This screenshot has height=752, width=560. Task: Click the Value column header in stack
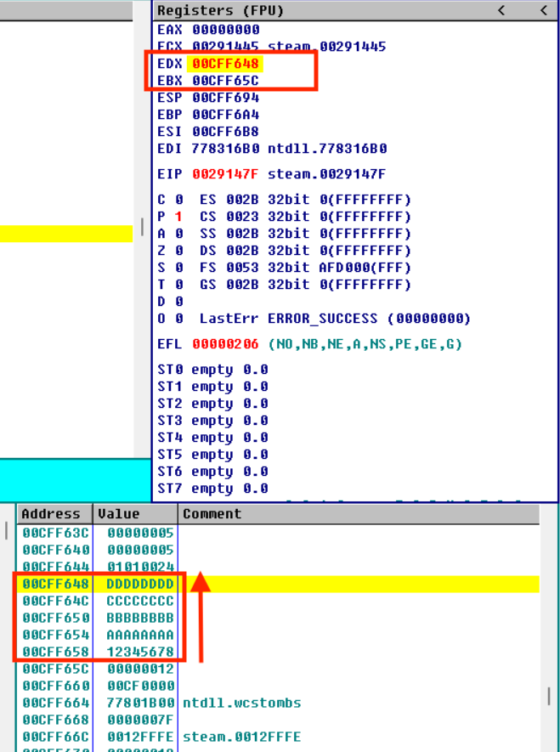point(119,514)
